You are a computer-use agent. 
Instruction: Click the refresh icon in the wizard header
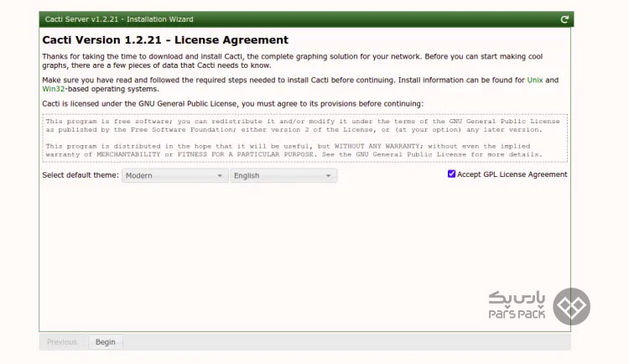pyautogui.click(x=564, y=19)
